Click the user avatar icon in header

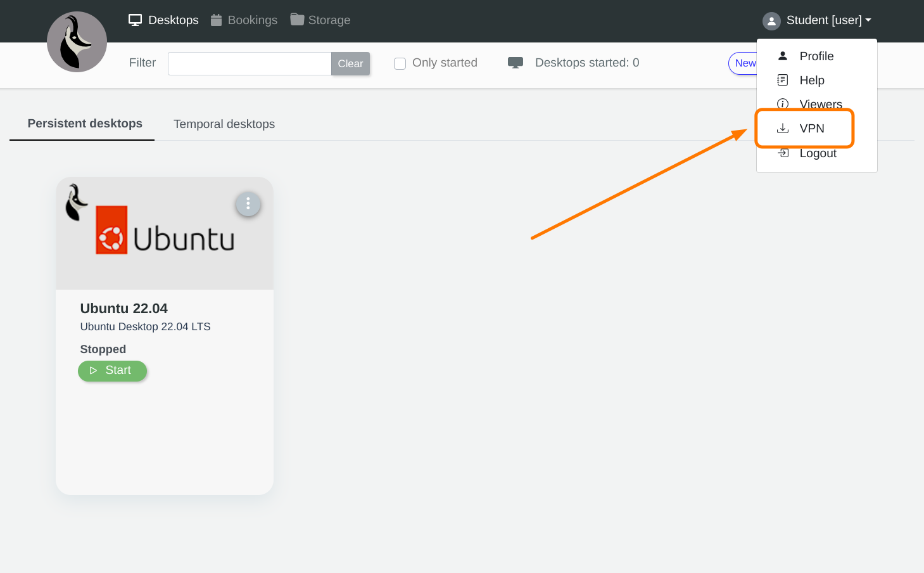click(x=771, y=21)
